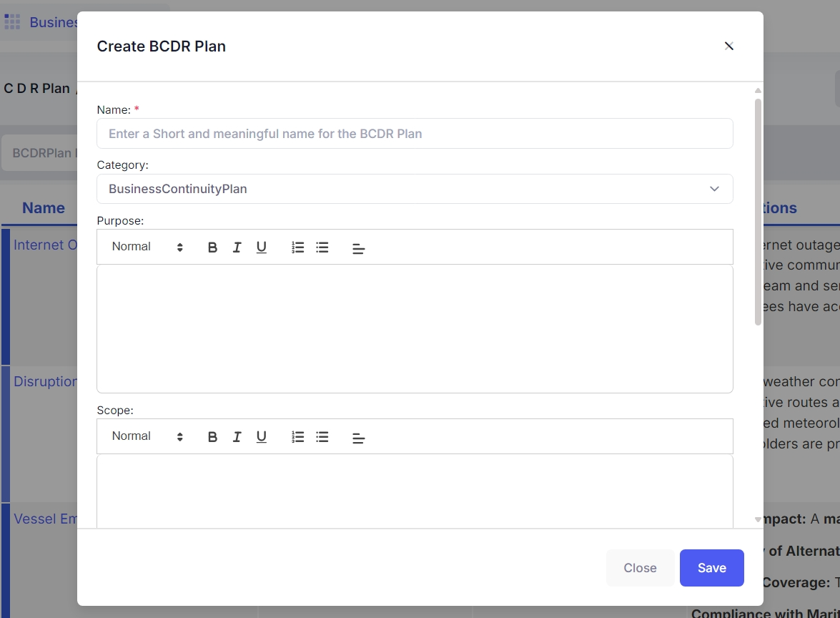Screen dimensions: 840x618
Task: Open Normal heading style dropdown in Purpose
Action: [x=147, y=247]
